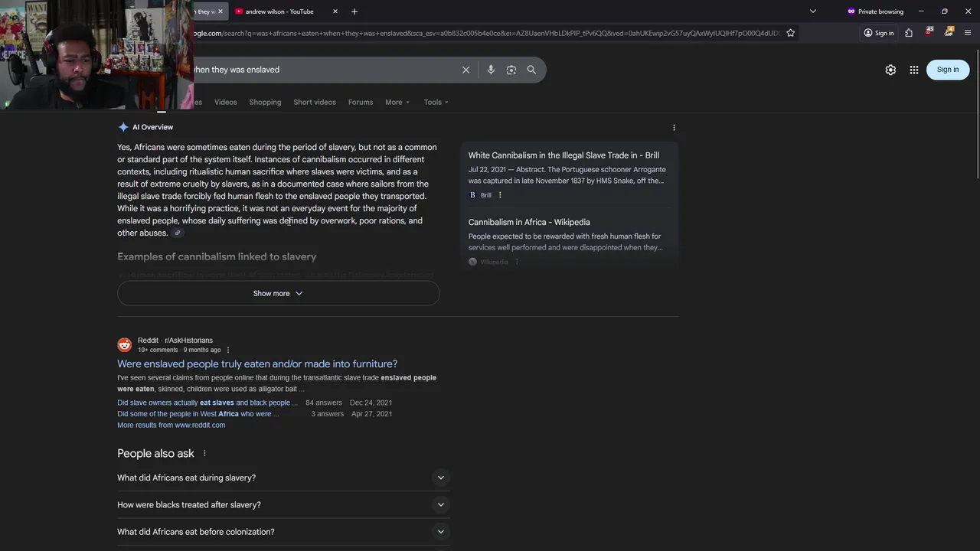Click Show more in AI Overview
The image size is (980, 551).
[278, 293]
